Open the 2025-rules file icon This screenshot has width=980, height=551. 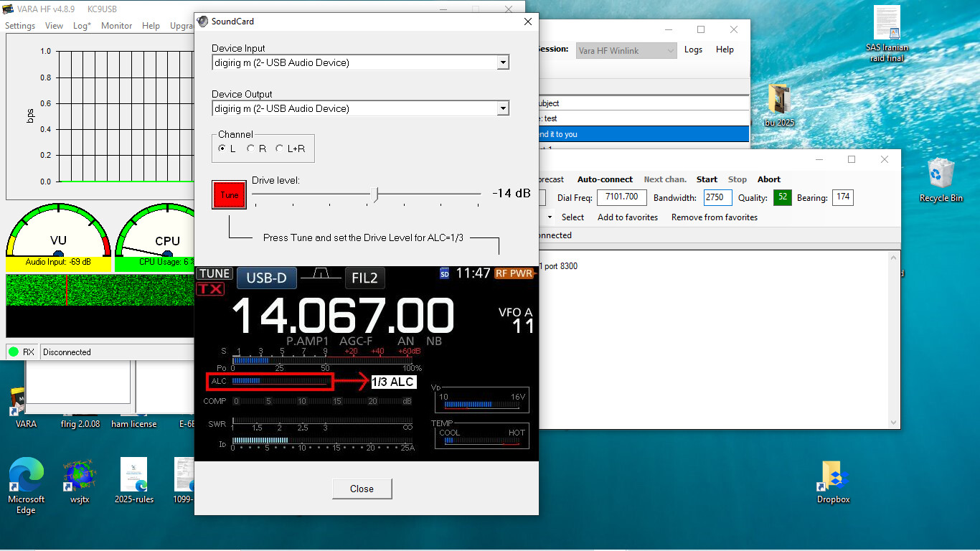click(134, 476)
